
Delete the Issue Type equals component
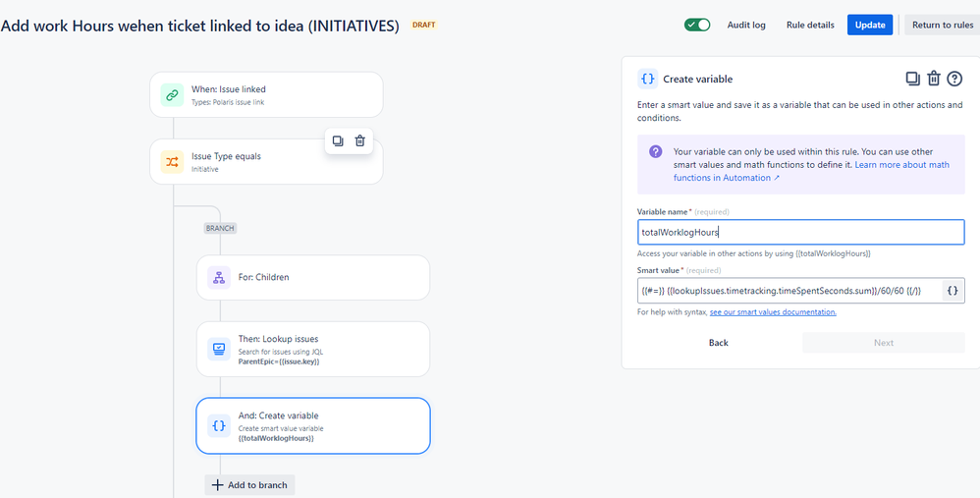(x=360, y=140)
